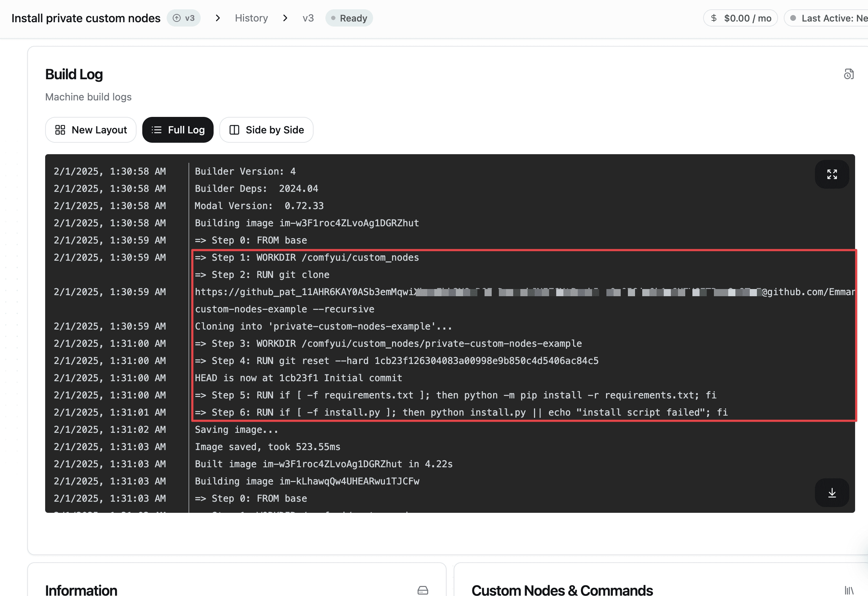This screenshot has height=596, width=868.
Task: Click chevron between History and v3
Action: coord(285,18)
